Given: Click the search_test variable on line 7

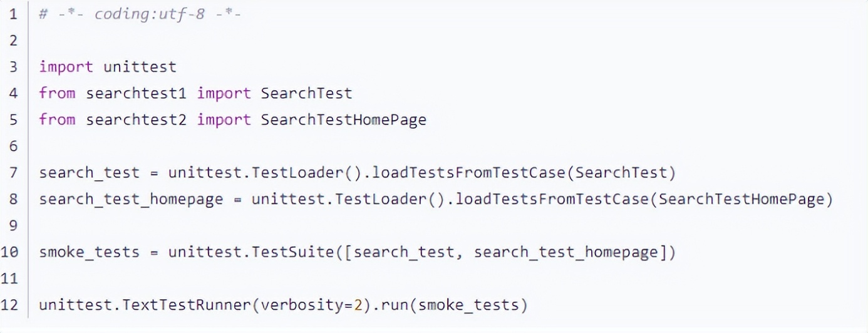Looking at the screenshot, I should [x=89, y=173].
